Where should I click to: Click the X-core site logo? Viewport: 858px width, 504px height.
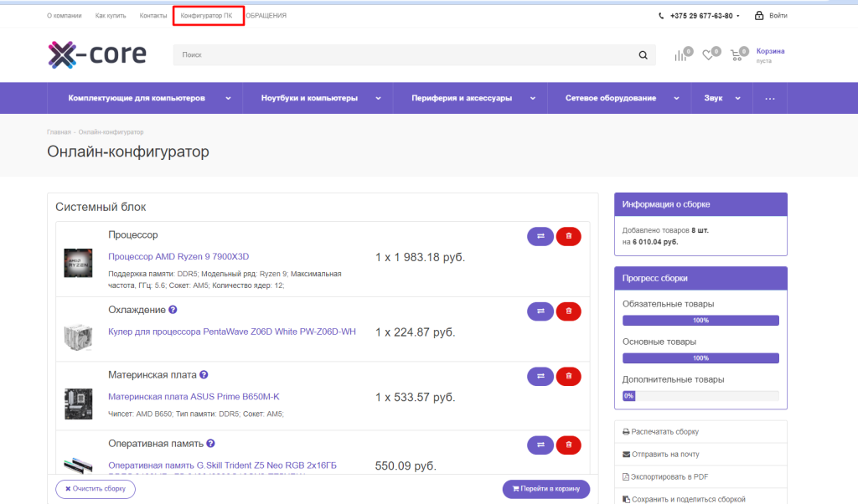pos(97,54)
